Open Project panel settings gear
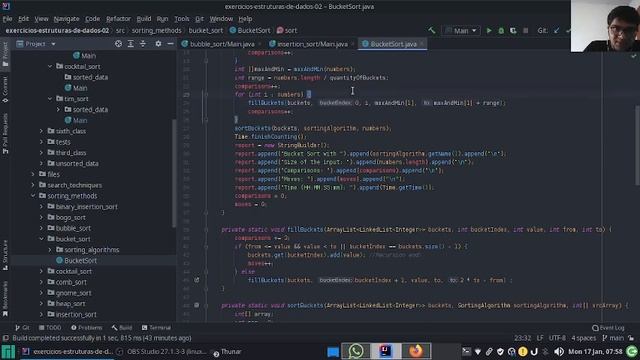Image resolution: width=640 pixels, height=360 pixels. pyautogui.click(x=158, y=44)
